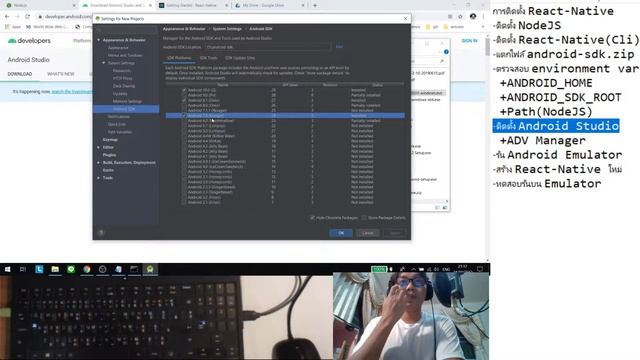Click the Edit link beside SDK location

(339, 47)
